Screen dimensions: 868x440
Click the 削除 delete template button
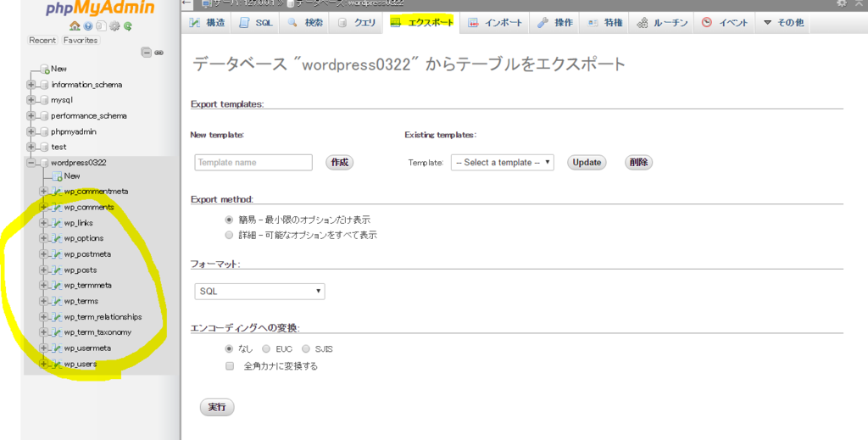tap(639, 162)
